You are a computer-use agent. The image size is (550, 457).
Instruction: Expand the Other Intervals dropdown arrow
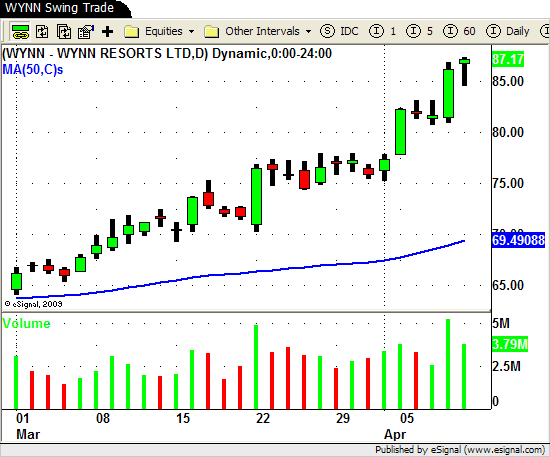308,32
